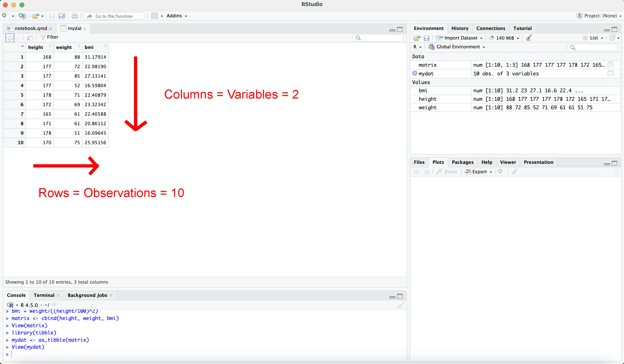Switch to the History tab
The height and width of the screenshot is (364, 624).
click(x=460, y=29)
